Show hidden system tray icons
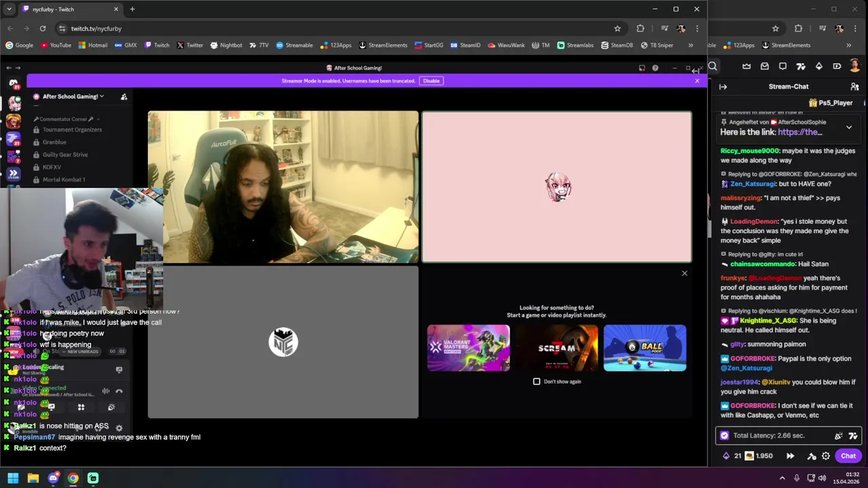The height and width of the screenshot is (488, 868). click(782, 479)
